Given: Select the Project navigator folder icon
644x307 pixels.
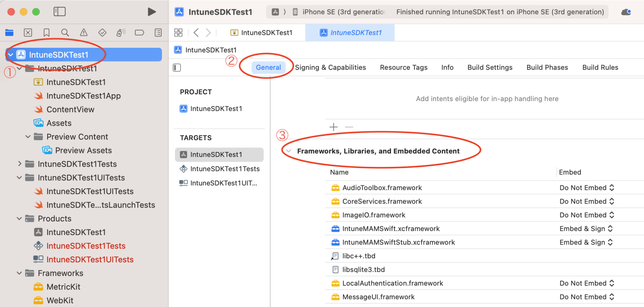Looking at the screenshot, I should 9,32.
